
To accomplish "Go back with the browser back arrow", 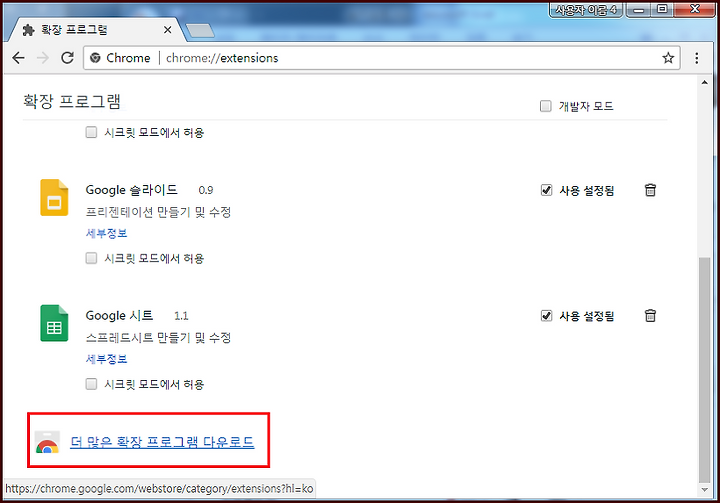I will coord(18,58).
